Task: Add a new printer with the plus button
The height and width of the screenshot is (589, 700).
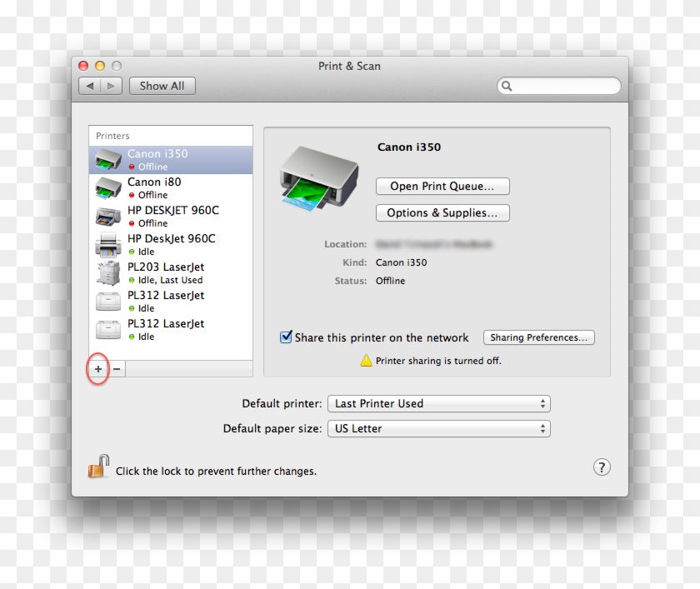Action: coord(97,369)
